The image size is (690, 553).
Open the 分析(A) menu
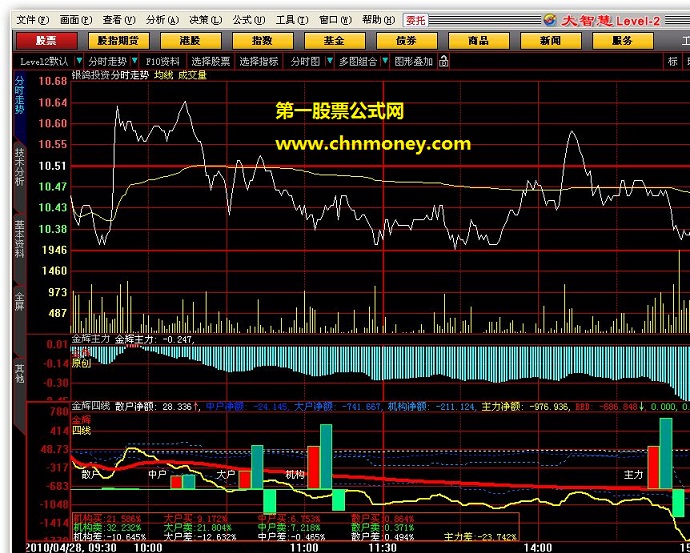point(163,20)
